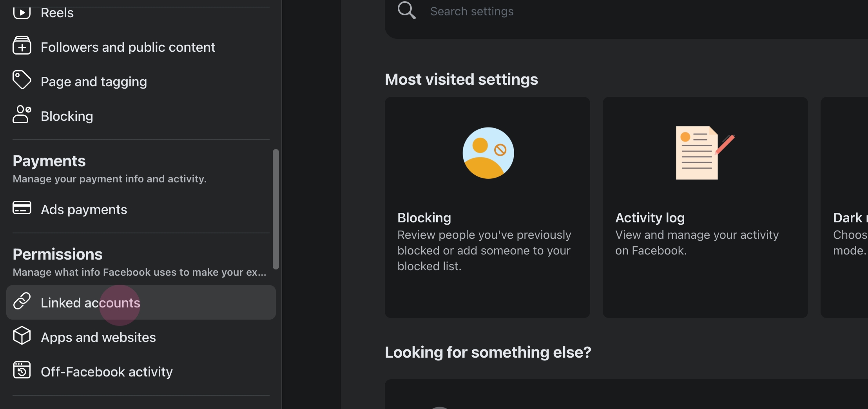Click the Apps and websites cube icon
Image resolution: width=868 pixels, height=409 pixels.
(22, 336)
